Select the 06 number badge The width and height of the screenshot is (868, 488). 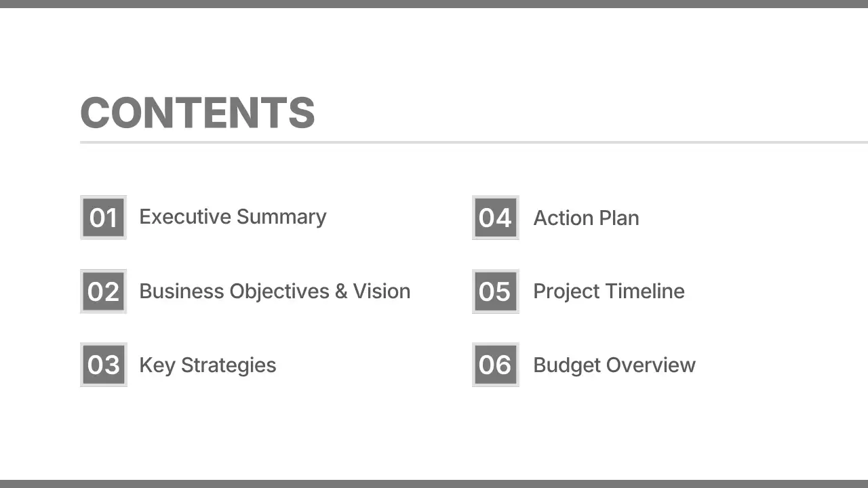tap(495, 365)
